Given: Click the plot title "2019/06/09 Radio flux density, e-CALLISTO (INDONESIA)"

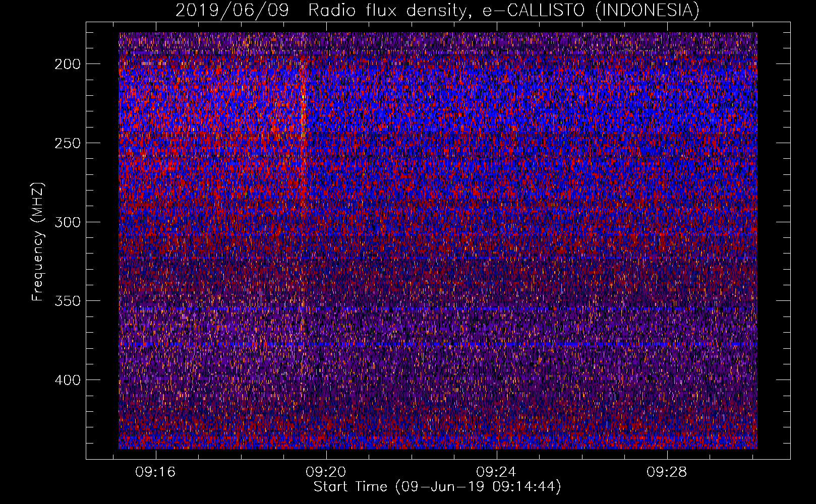Looking at the screenshot, I should [x=437, y=10].
